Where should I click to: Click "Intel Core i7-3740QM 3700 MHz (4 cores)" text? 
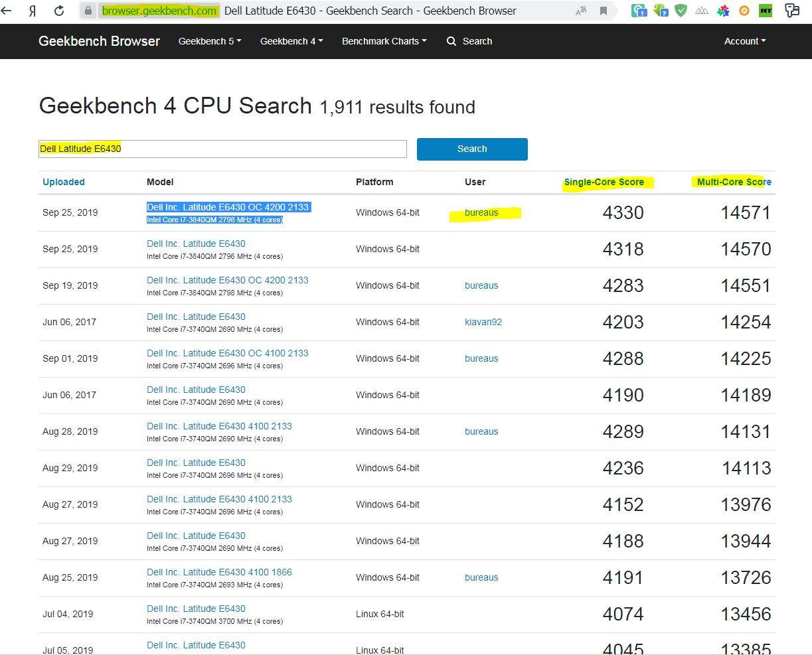click(x=214, y=621)
